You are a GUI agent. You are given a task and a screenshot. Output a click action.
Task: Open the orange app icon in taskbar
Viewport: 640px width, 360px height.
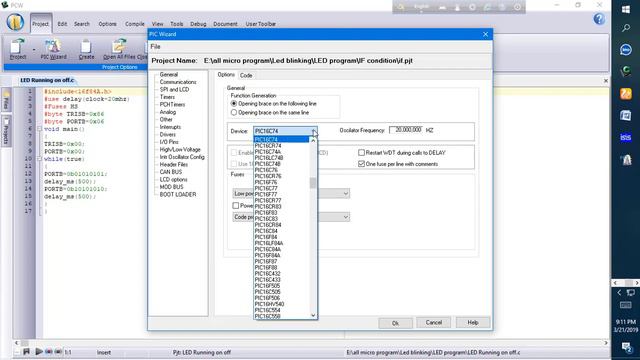(626, 93)
